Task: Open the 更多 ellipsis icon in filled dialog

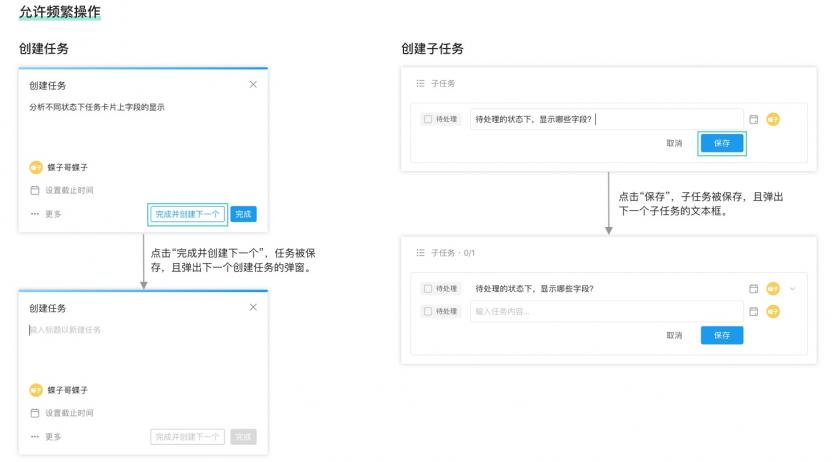Action: [x=35, y=214]
